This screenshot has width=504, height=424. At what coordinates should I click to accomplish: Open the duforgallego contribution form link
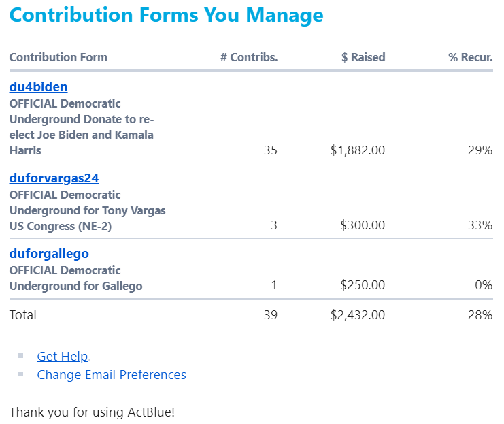[49, 254]
